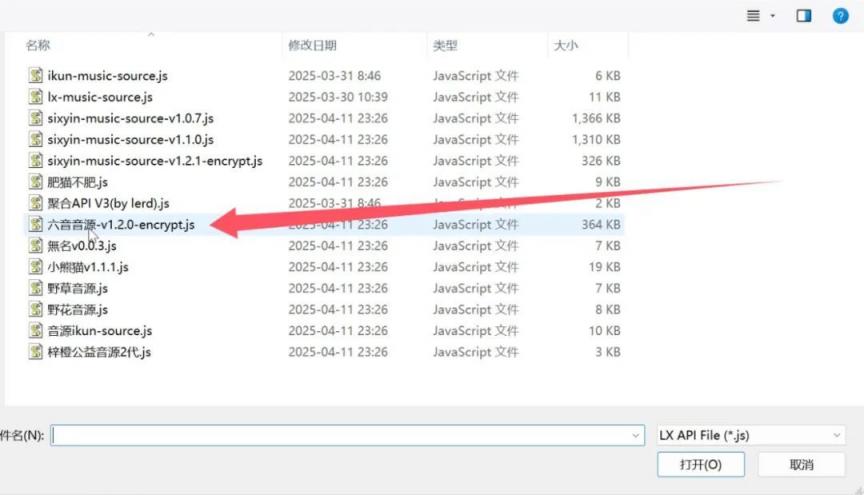
Task: Click the file name input field
Action: pyautogui.click(x=340, y=436)
